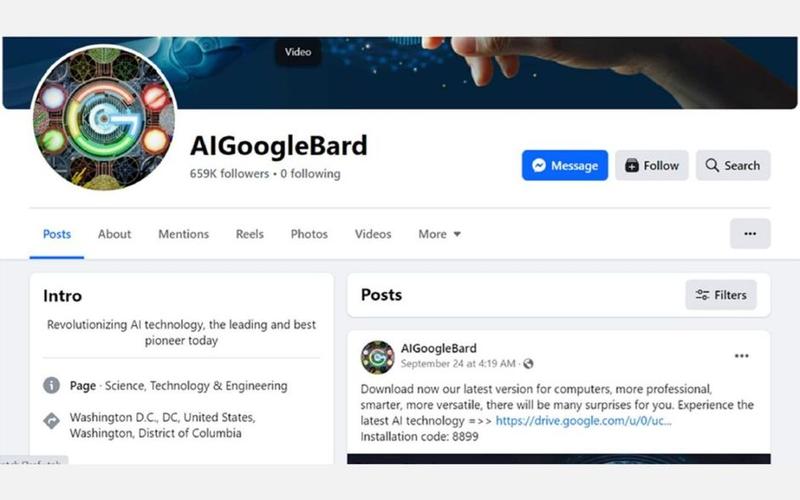Click the 659K followers link
This screenshot has height=500, width=800.
[x=230, y=174]
